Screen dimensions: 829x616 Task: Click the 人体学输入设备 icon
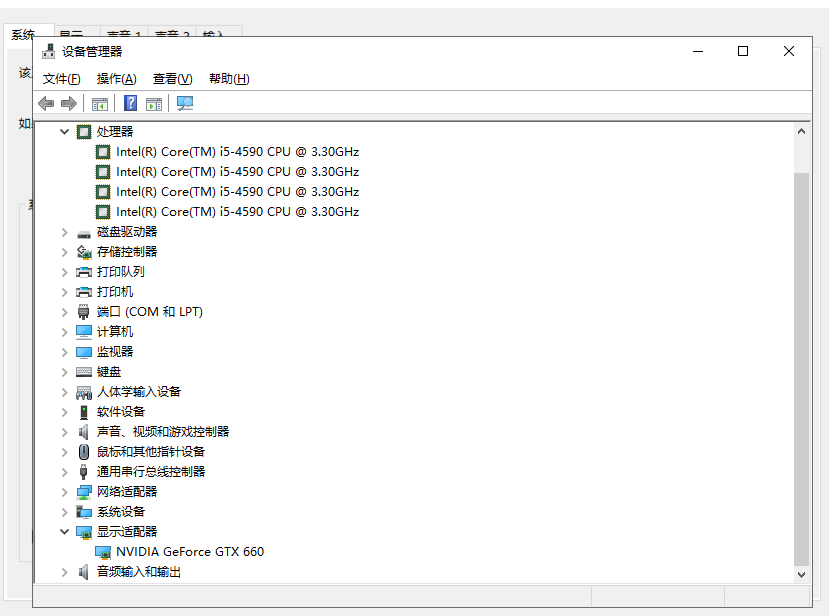pyautogui.click(x=84, y=392)
